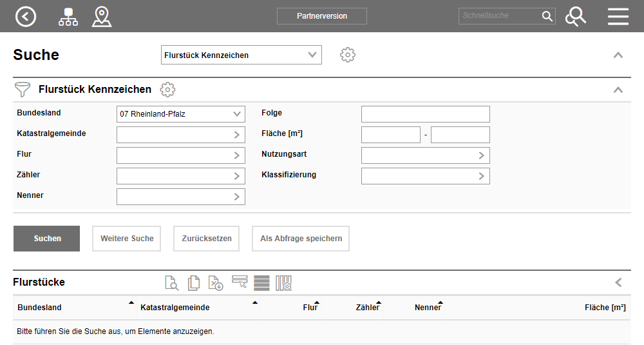Image resolution: width=644 pixels, height=345 pixels.
Task: Toggle the select rows icon in Flurstücke toolbar
Action: tap(240, 282)
